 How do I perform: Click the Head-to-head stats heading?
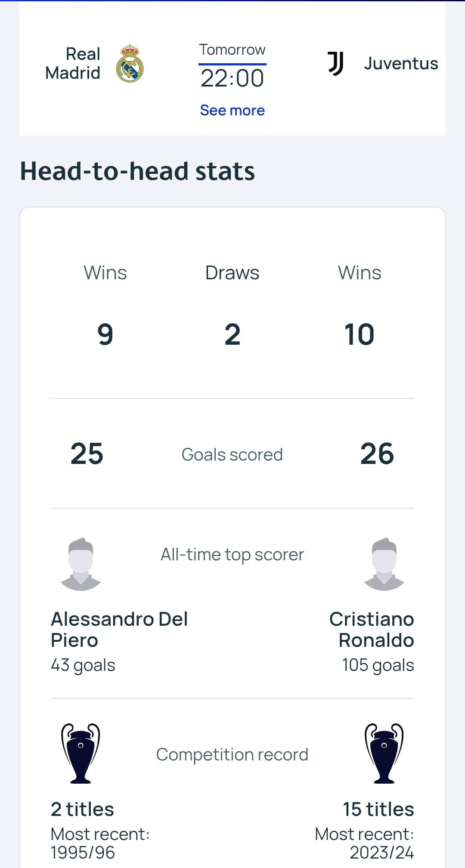(x=137, y=171)
